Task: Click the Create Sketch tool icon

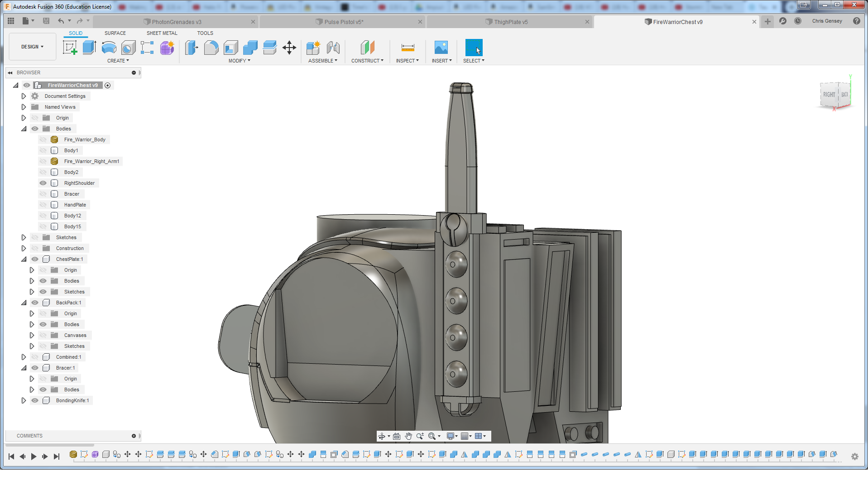Action: pos(70,48)
